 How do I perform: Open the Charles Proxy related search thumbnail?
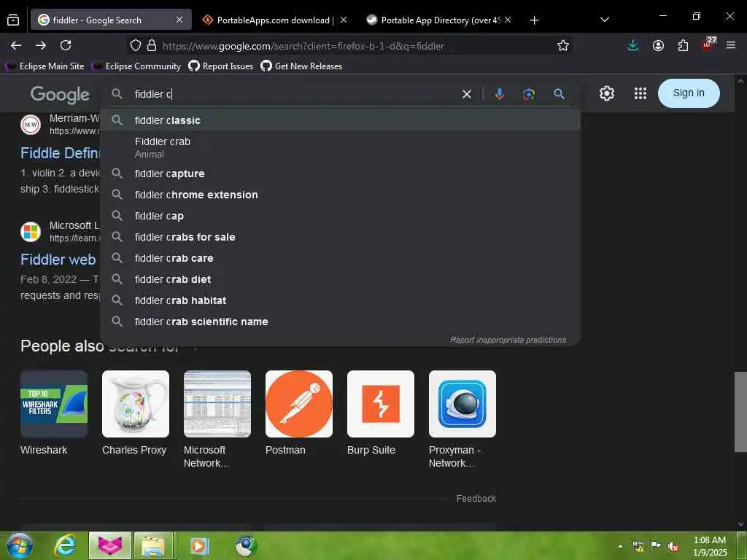[135, 404]
